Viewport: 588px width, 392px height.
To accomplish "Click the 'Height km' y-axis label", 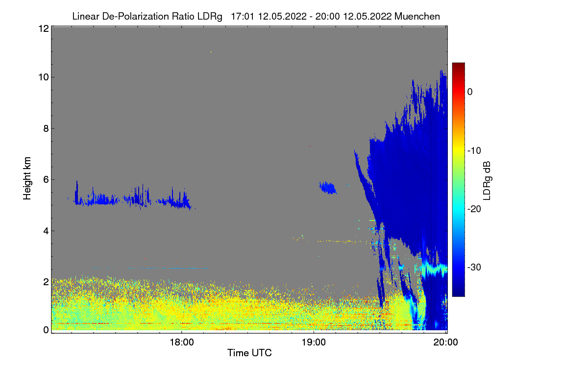I will point(27,179).
